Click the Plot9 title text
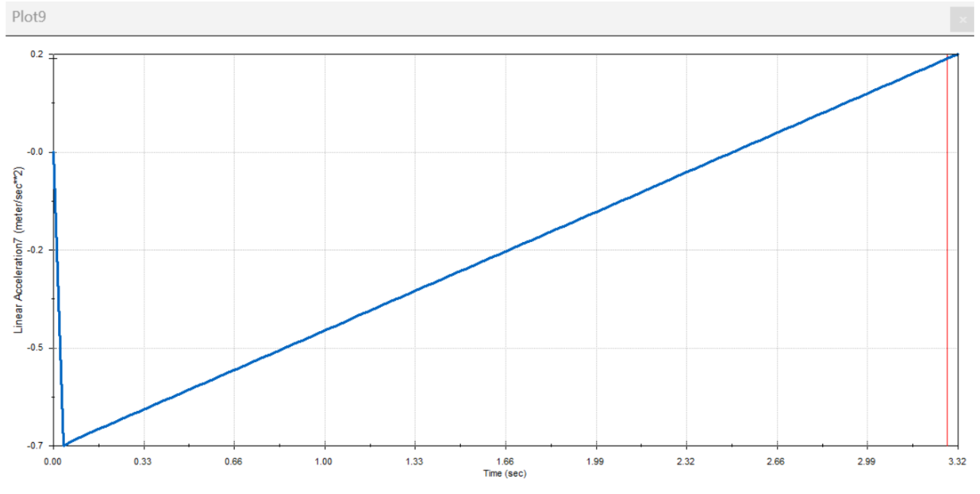The height and width of the screenshot is (494, 980). [x=29, y=17]
